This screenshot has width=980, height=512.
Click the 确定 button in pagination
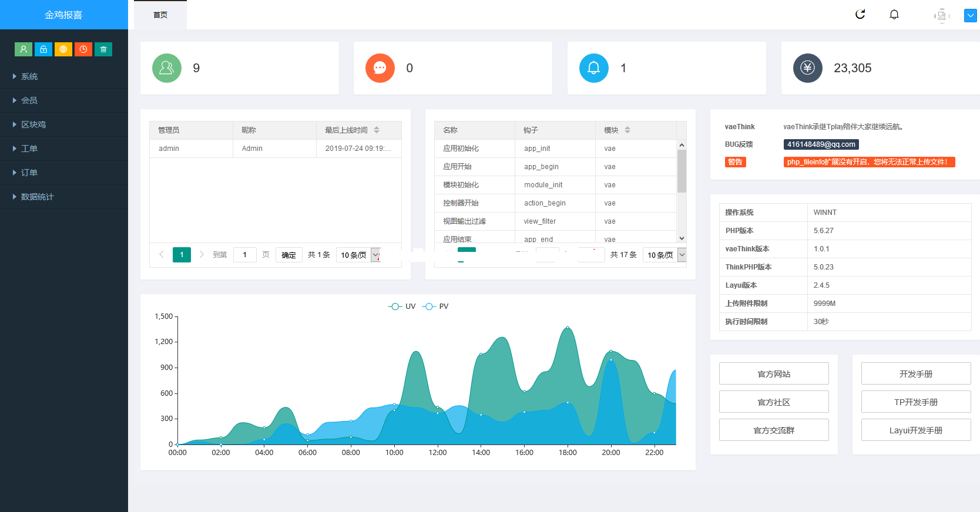pos(288,255)
